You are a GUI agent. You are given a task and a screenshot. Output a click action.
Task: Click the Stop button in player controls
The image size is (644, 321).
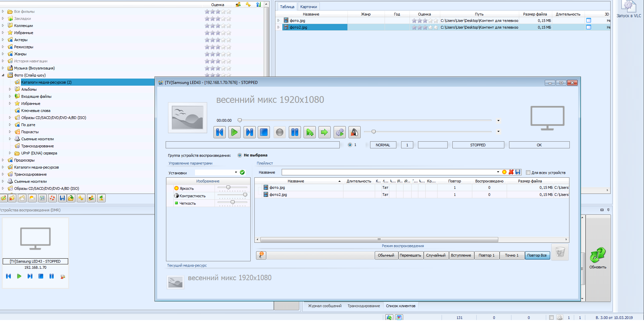[264, 133]
